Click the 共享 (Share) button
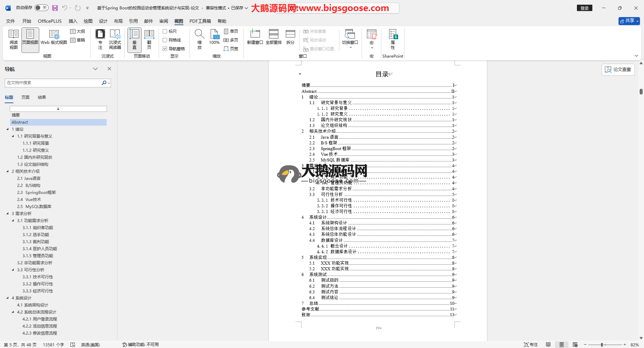 (629, 21)
